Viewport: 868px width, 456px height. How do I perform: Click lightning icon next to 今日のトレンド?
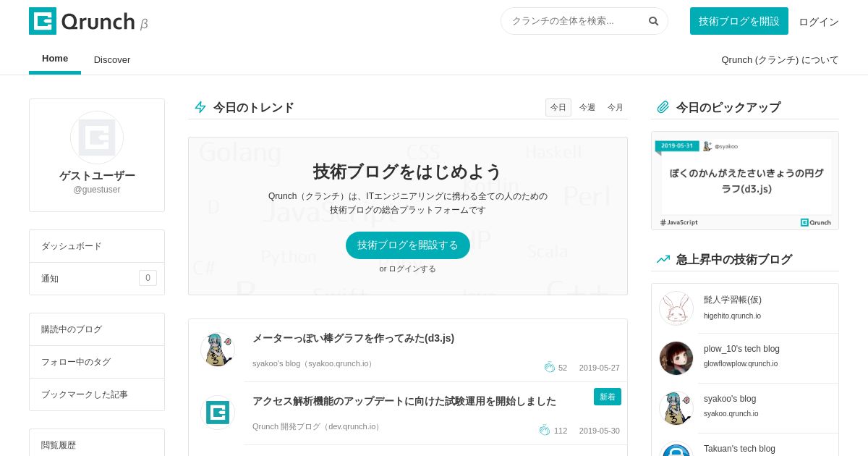(x=200, y=107)
